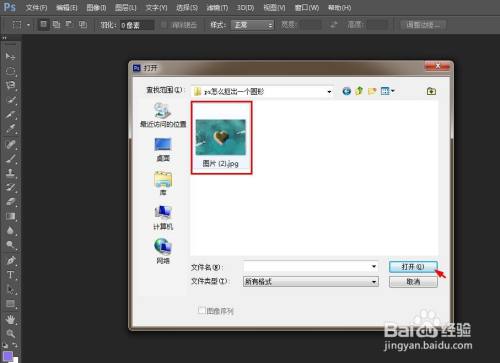The width and height of the screenshot is (500, 363).
Task: Open the marquee tool preset picker arrow
Action: 28,25
